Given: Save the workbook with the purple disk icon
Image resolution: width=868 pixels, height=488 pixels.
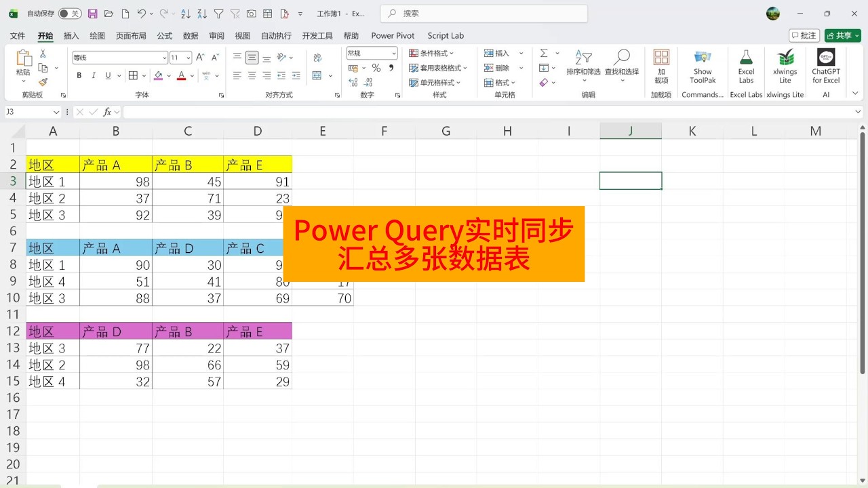Looking at the screenshot, I should click(93, 14).
